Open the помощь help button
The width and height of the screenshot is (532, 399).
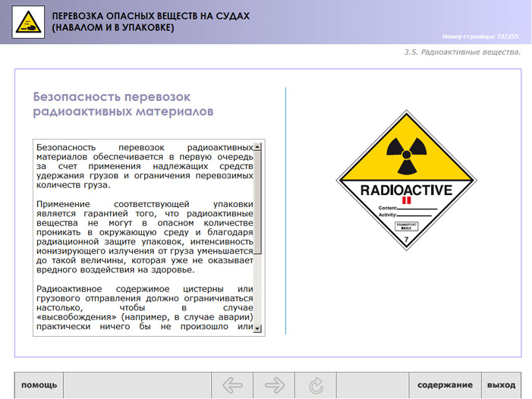coord(39,385)
